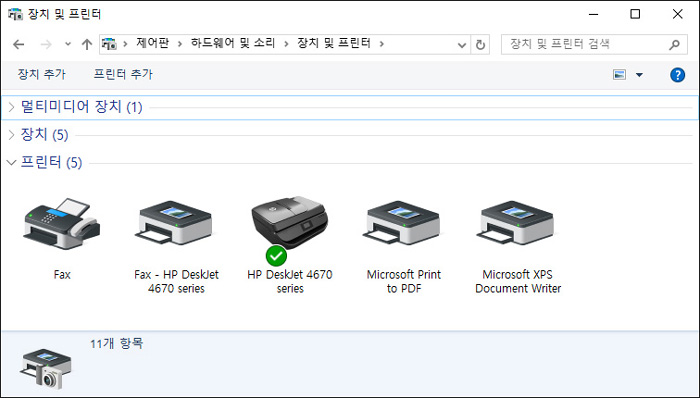Expand the 장치 (5) group

12,135
